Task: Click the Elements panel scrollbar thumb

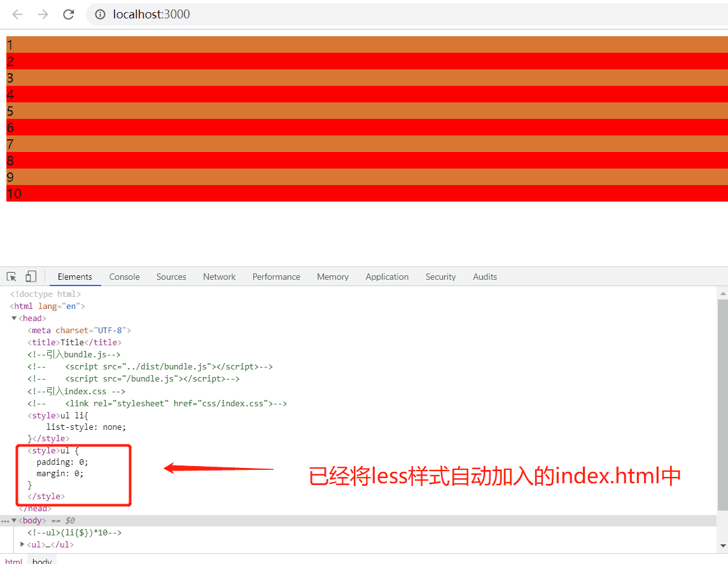Action: pyautogui.click(x=723, y=405)
